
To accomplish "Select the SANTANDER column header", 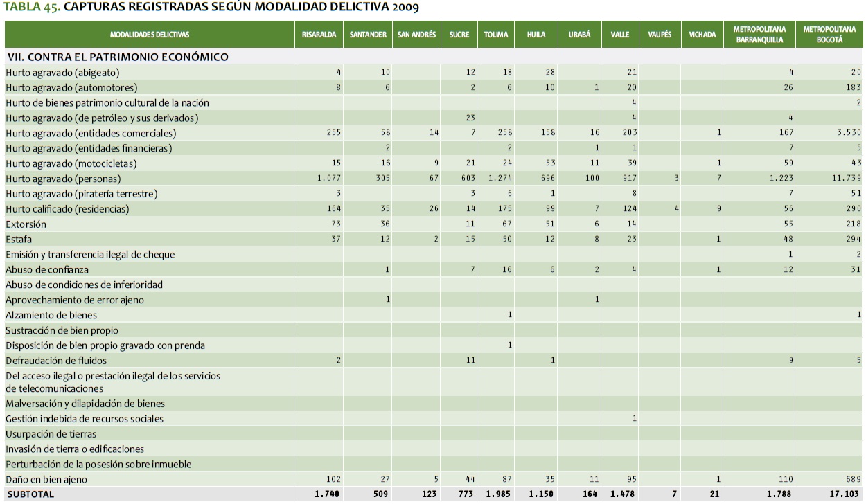I will tap(368, 35).
